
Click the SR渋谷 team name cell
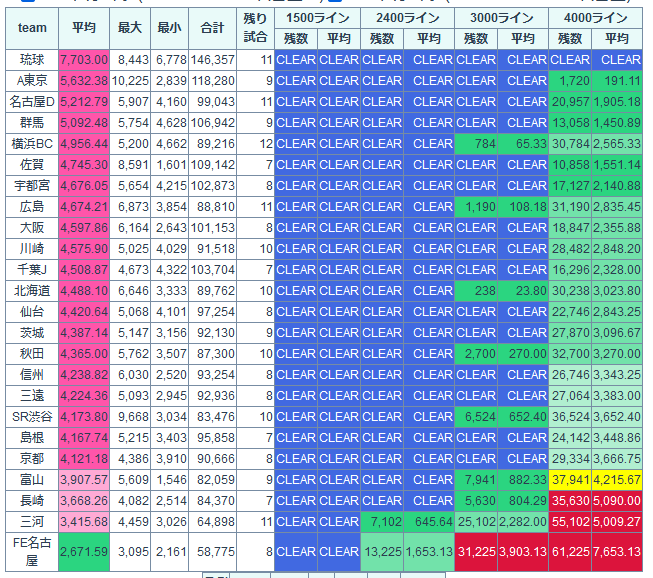click(32, 417)
